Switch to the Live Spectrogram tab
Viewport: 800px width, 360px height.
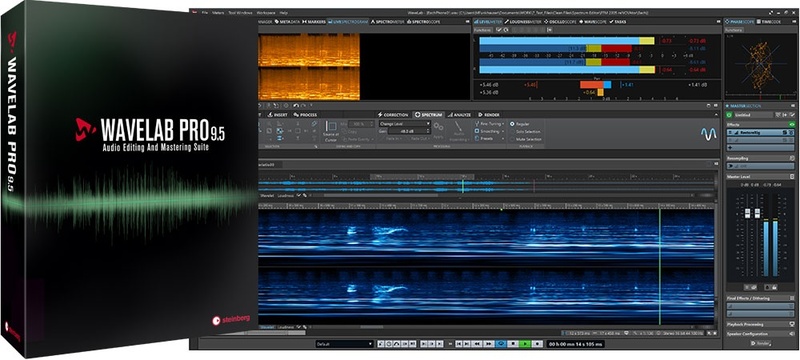tap(348, 22)
